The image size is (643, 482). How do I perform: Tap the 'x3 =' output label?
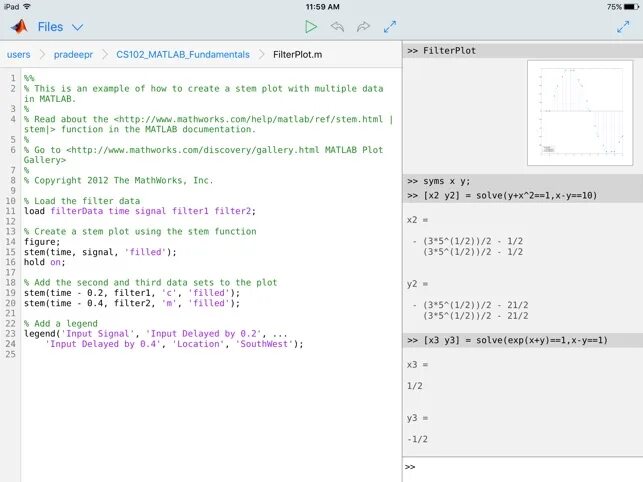[x=417, y=365]
